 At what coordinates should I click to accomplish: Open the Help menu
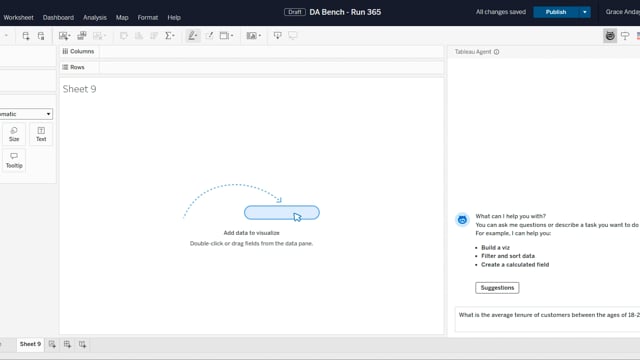pyautogui.click(x=174, y=18)
